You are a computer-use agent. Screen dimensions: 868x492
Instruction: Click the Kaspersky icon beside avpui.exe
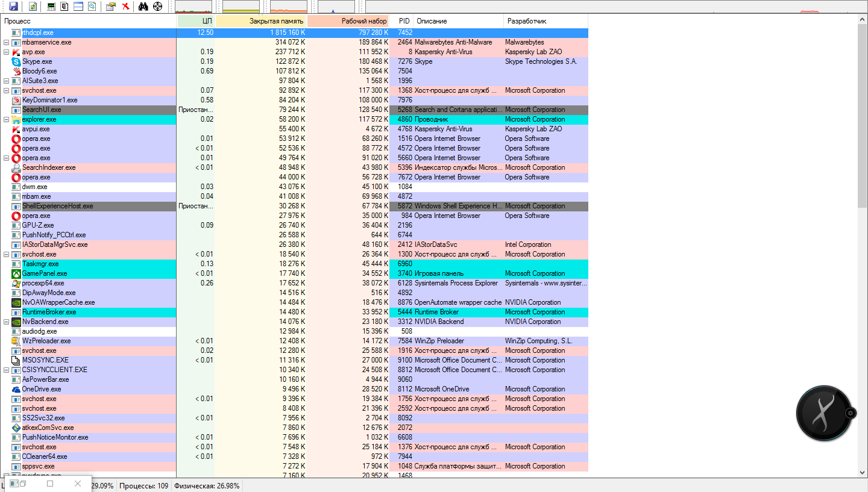(16, 129)
